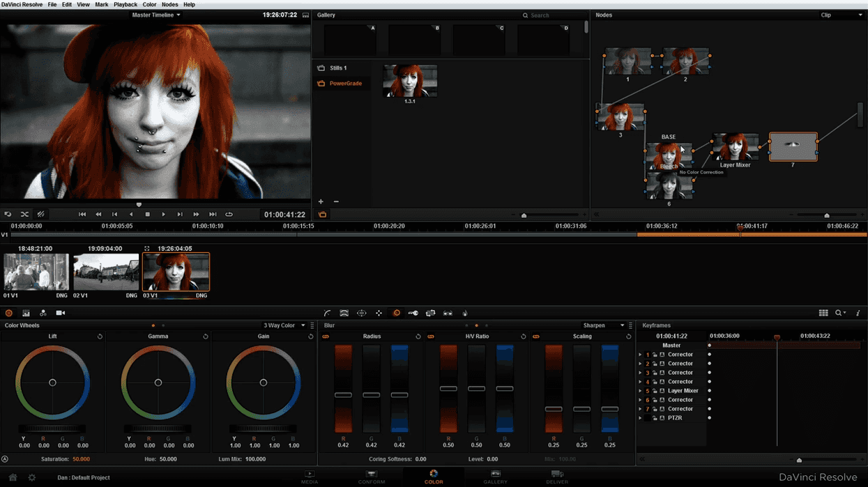868x487 pixels.
Task: Open the magnifier zoom dropdown
Action: coord(842,314)
